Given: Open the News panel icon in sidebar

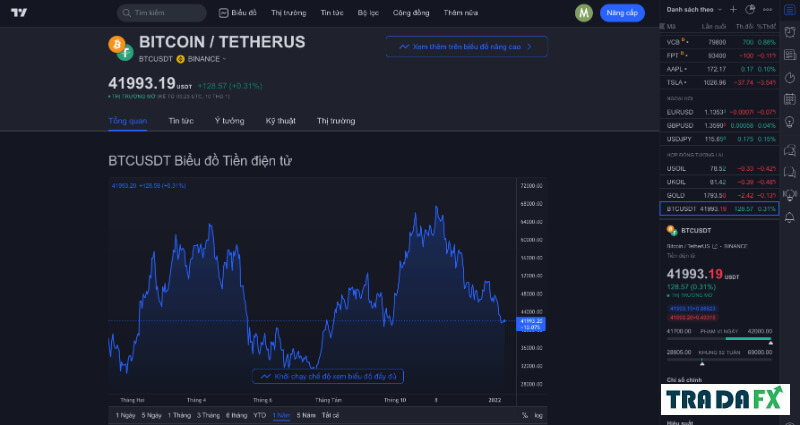Looking at the screenshot, I should click(x=789, y=55).
